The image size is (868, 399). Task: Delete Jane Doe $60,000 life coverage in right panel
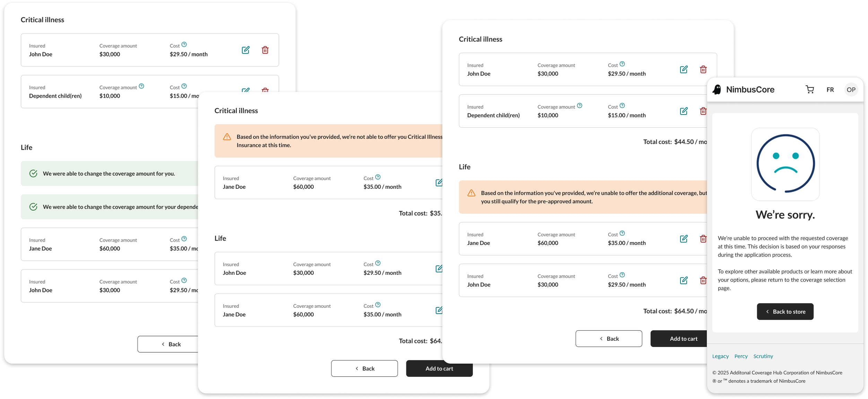tap(703, 239)
